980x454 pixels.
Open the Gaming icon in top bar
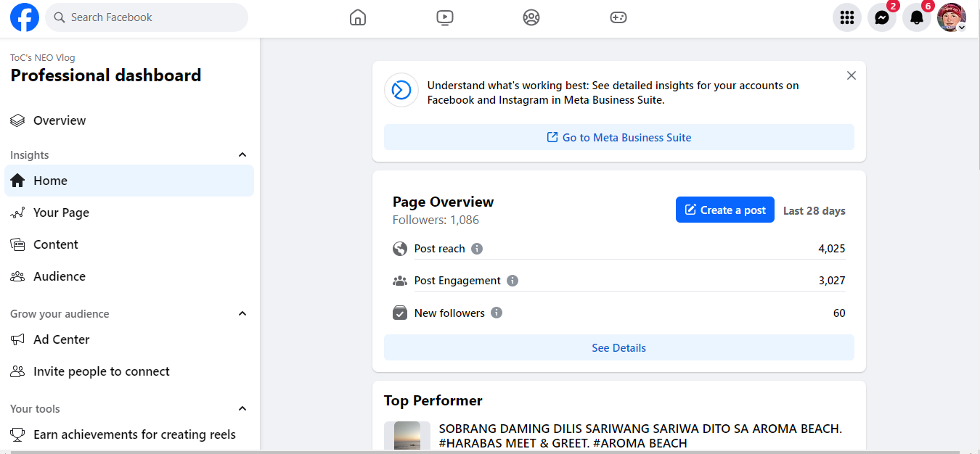(x=618, y=17)
